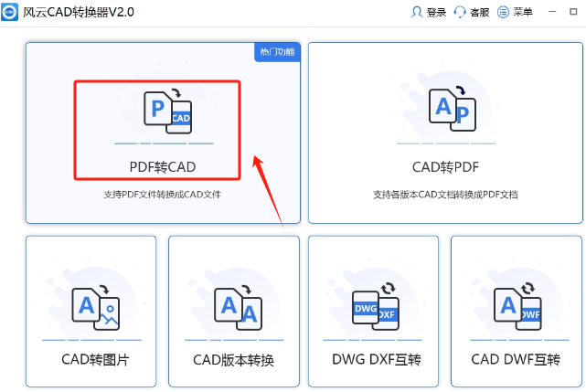Click the 风云CAD转换器V2.0 title
586x392 pixels.
coord(78,12)
